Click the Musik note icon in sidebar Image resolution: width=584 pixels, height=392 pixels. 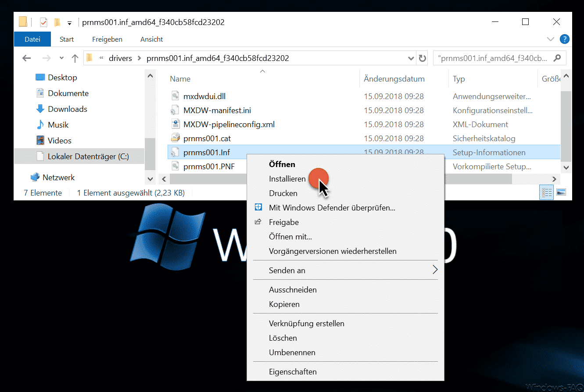40,125
